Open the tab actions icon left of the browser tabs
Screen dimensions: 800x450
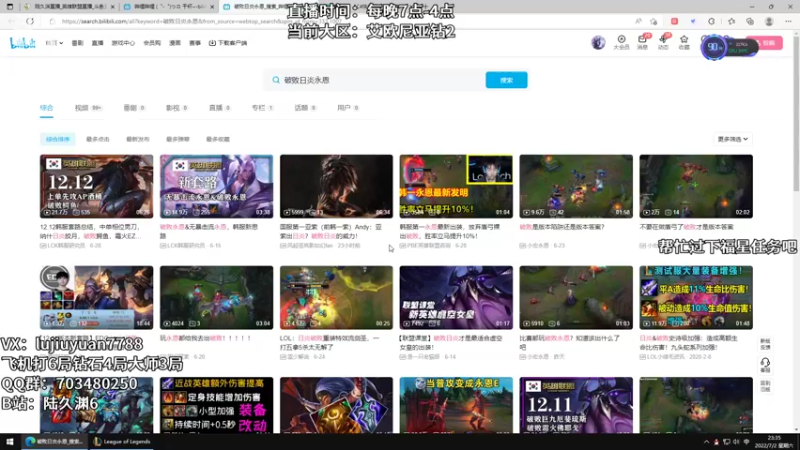pyautogui.click(x=10, y=7)
